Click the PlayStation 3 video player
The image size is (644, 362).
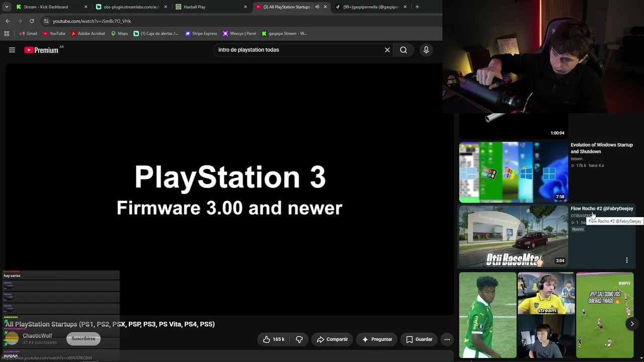pos(229,190)
